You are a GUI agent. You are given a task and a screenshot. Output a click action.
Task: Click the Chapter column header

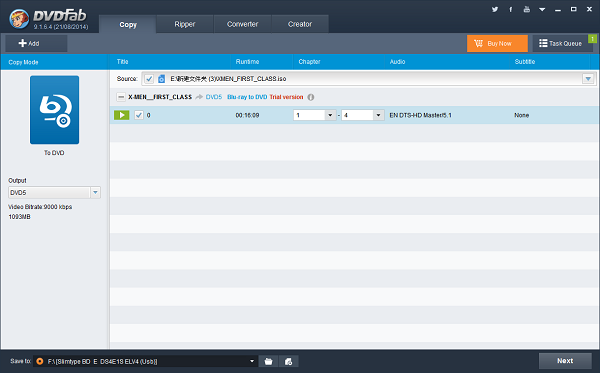click(309, 62)
